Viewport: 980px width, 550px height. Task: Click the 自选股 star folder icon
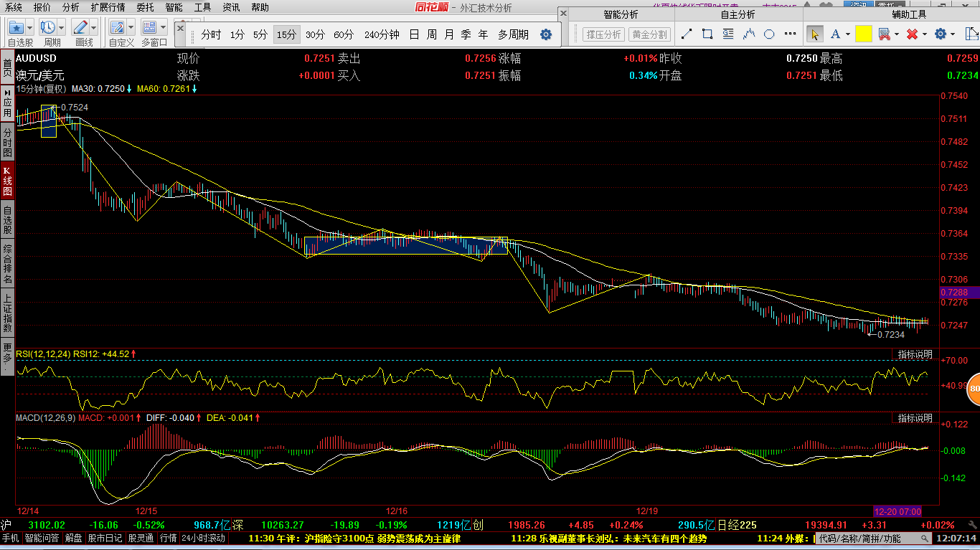pyautogui.click(x=16, y=27)
